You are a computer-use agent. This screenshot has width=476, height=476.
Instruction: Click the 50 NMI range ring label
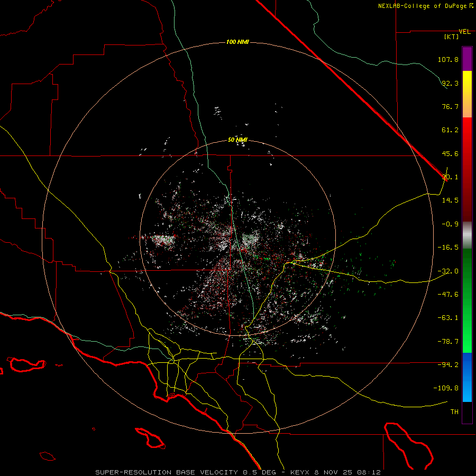tap(237, 140)
